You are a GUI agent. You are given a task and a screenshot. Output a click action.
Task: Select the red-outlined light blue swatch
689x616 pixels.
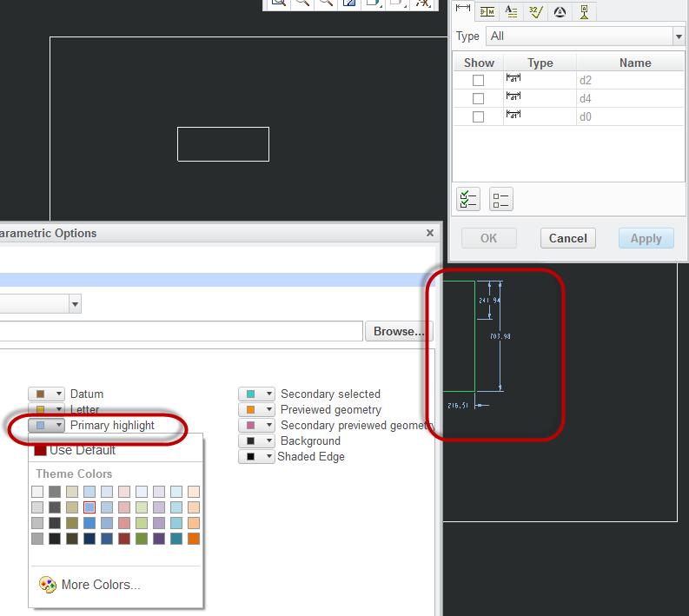89,507
